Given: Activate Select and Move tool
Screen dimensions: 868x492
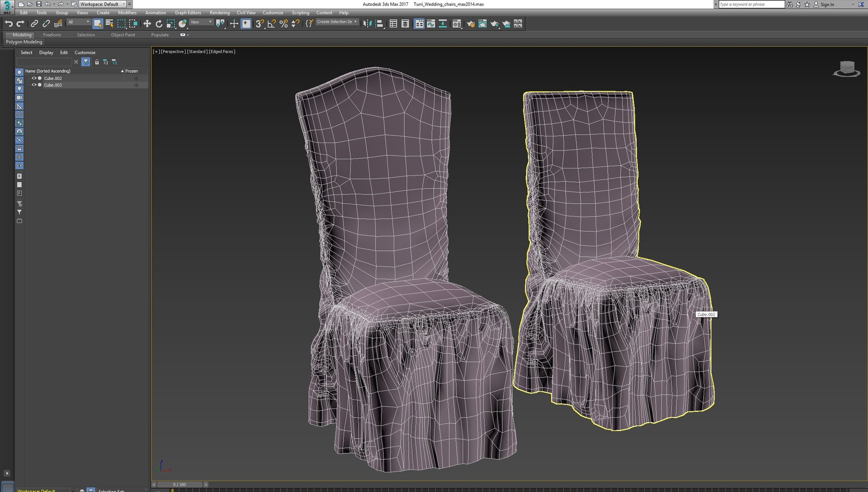Looking at the screenshot, I should pos(147,24).
